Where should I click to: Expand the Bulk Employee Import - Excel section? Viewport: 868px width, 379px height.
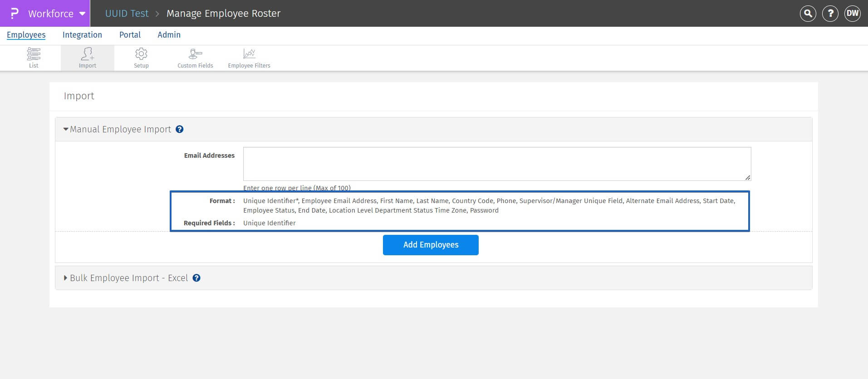tap(66, 278)
